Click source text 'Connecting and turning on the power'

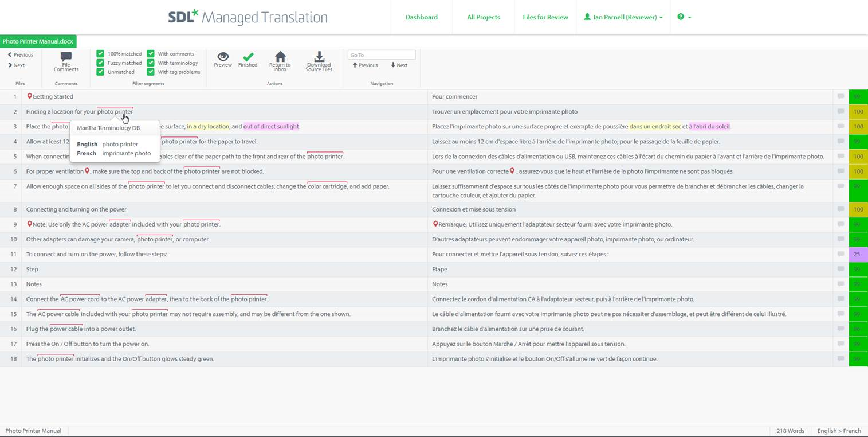[76, 209]
